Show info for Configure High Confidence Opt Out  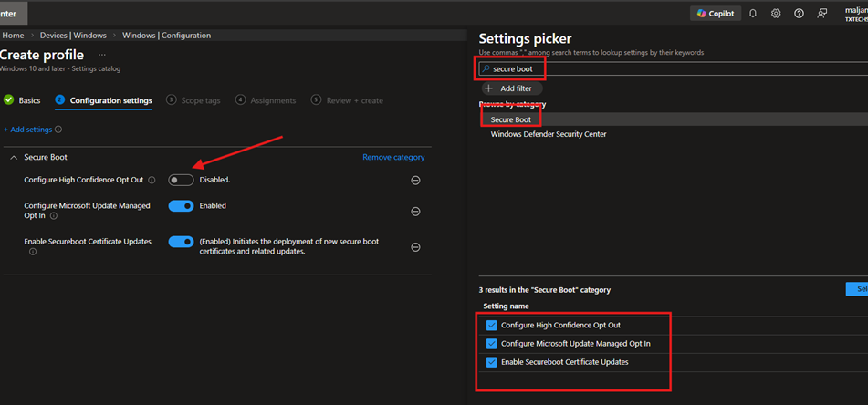(152, 181)
